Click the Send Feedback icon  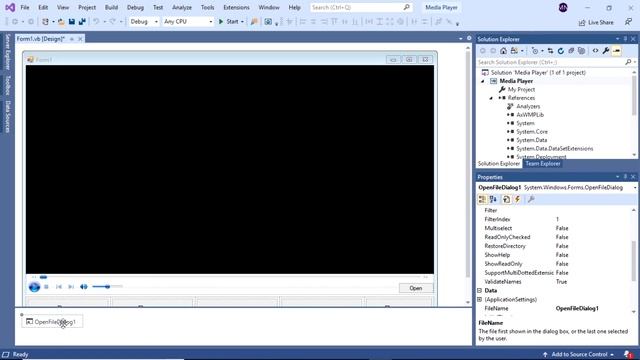pos(628,22)
